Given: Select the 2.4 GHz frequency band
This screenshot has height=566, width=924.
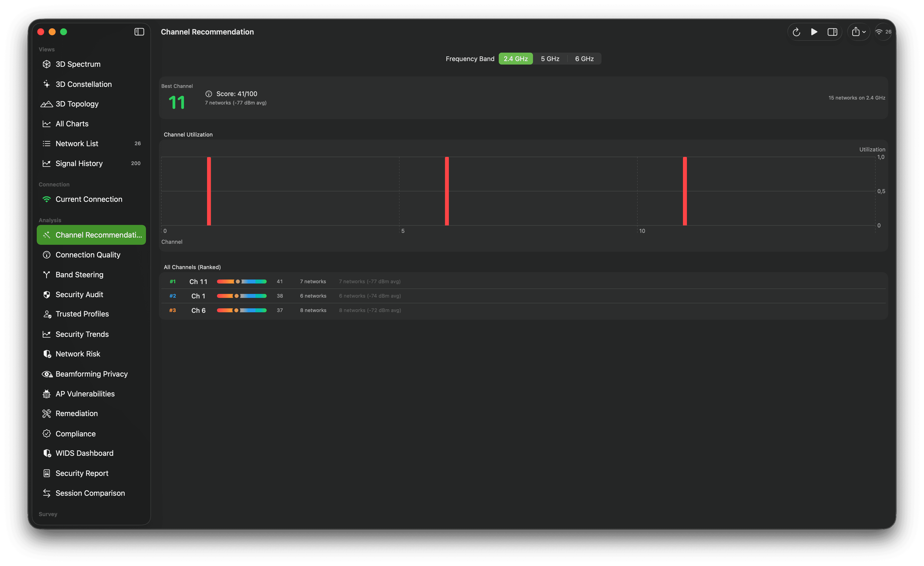Looking at the screenshot, I should 516,59.
